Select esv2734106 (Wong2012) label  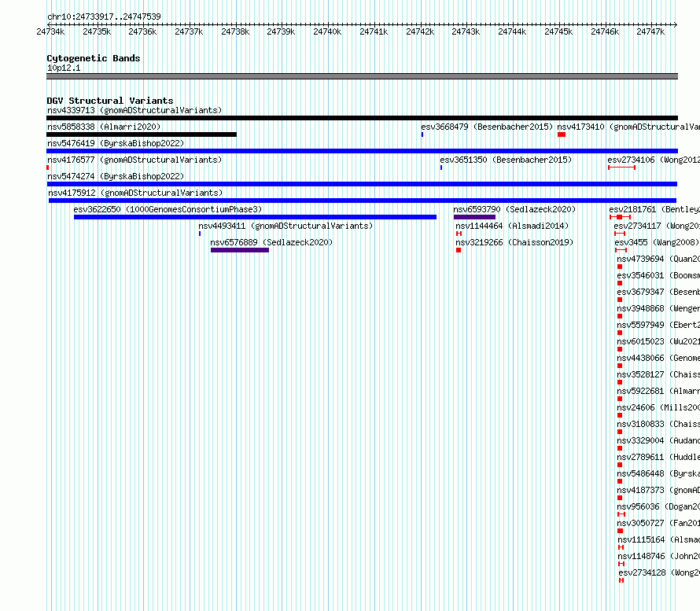654,160
